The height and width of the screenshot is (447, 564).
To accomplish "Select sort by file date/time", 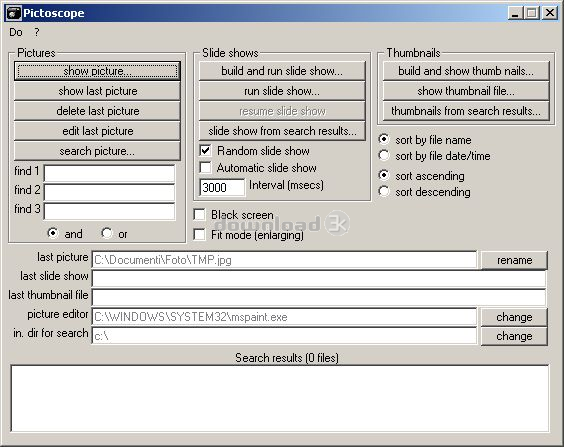I will tap(384, 155).
